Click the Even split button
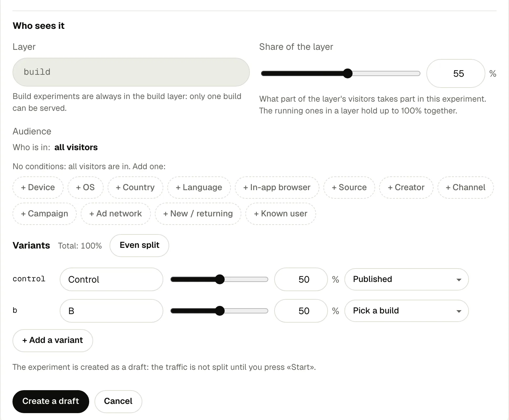This screenshot has height=420, width=509. point(139,245)
